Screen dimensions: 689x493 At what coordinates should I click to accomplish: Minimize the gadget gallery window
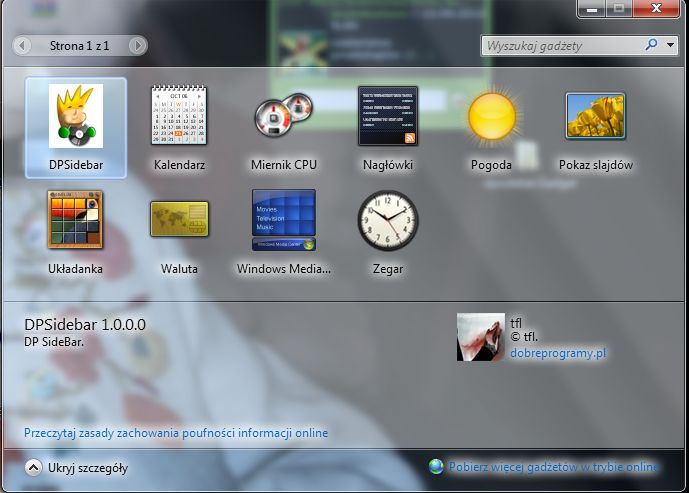tap(592, 8)
